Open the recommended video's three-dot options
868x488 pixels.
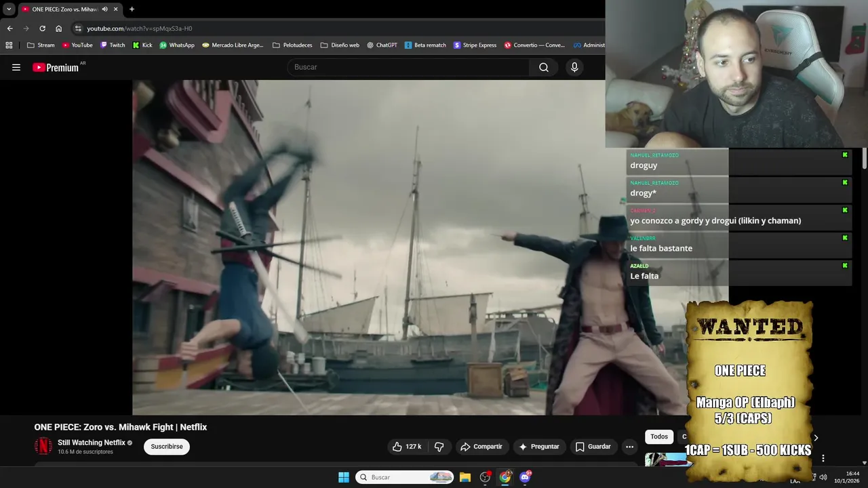823,458
